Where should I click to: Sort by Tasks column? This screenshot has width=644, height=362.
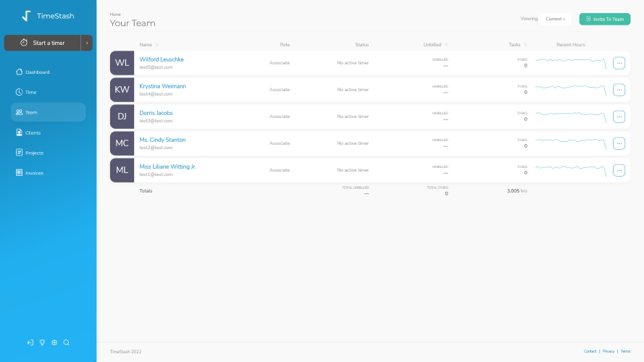click(517, 45)
